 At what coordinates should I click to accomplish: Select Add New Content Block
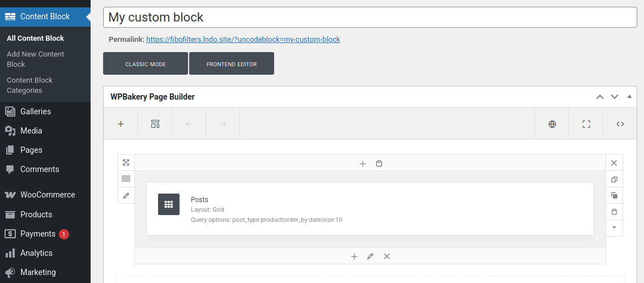pos(35,59)
